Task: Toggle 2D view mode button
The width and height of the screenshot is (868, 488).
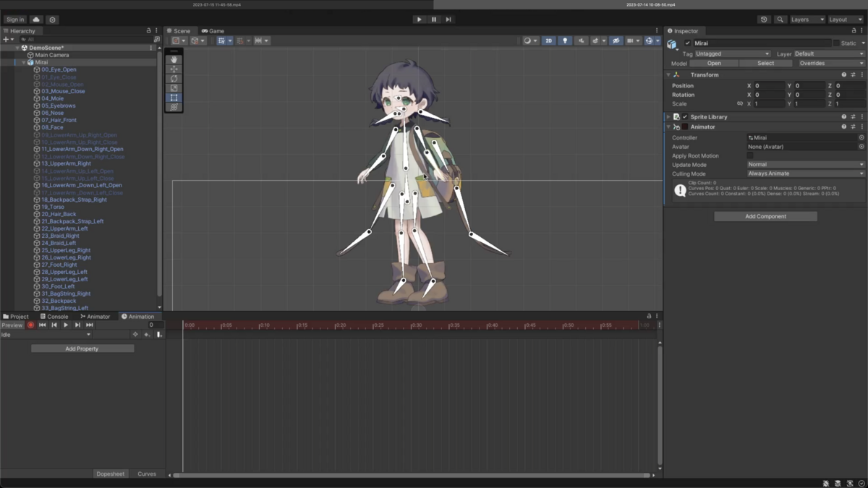Action: 548,40
